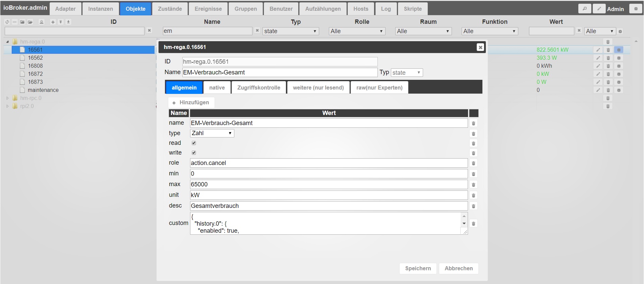Expand the rpi2.0 tree folder
Screen dimensions: 644x284
7,106
